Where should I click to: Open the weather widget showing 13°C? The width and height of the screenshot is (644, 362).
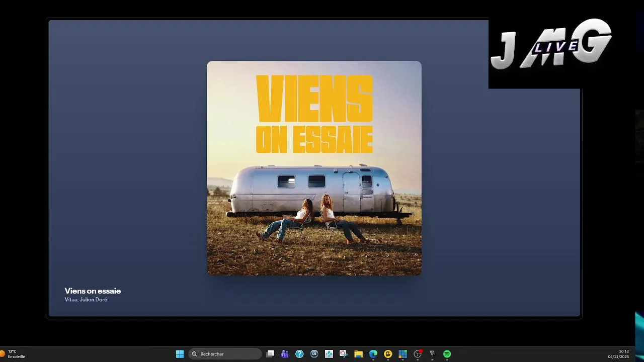[13, 354]
